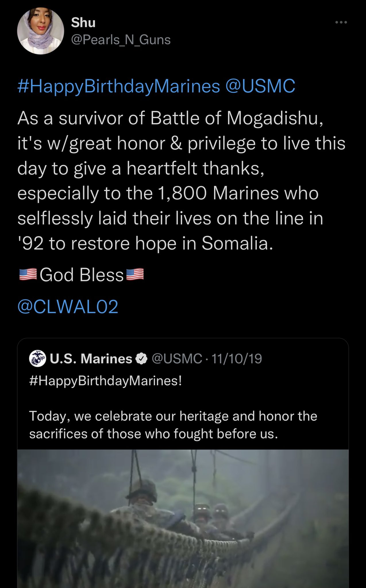Visit the @Pearls_N_Guns handle

tap(121, 40)
